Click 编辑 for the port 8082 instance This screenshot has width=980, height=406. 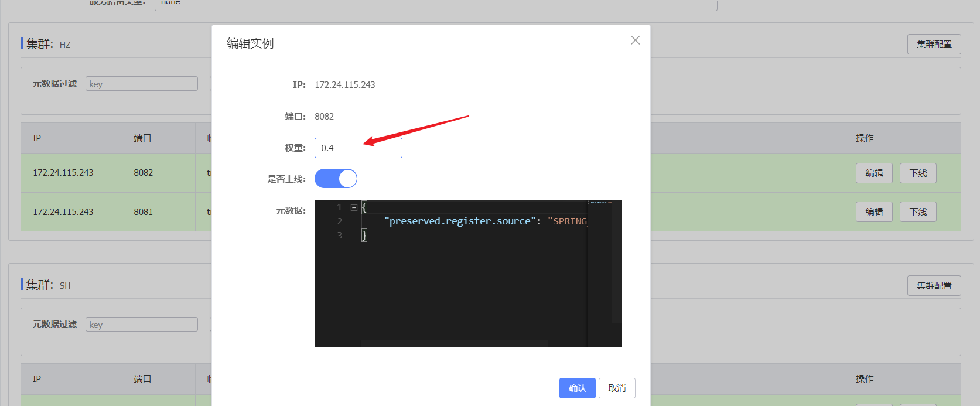tap(874, 173)
